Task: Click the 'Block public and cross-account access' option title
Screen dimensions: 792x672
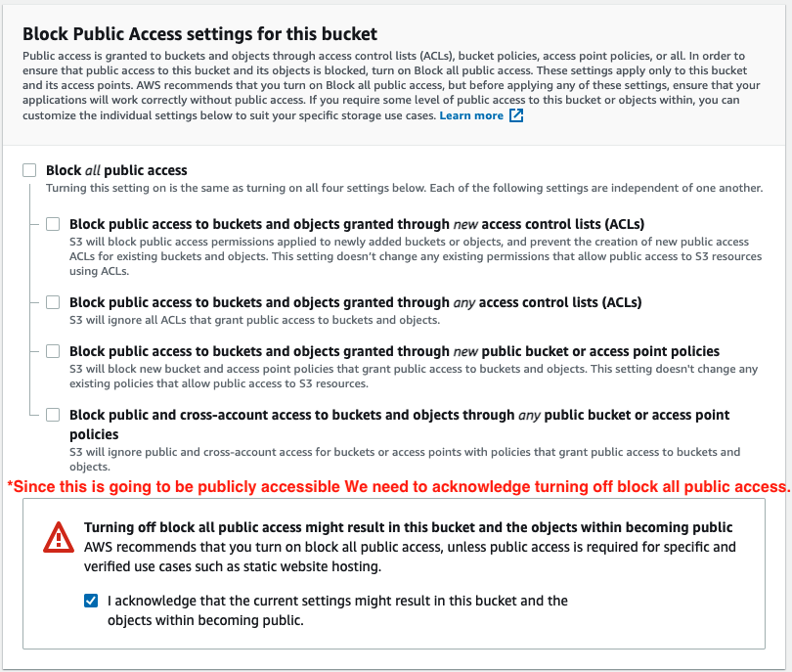Action: coord(399,416)
